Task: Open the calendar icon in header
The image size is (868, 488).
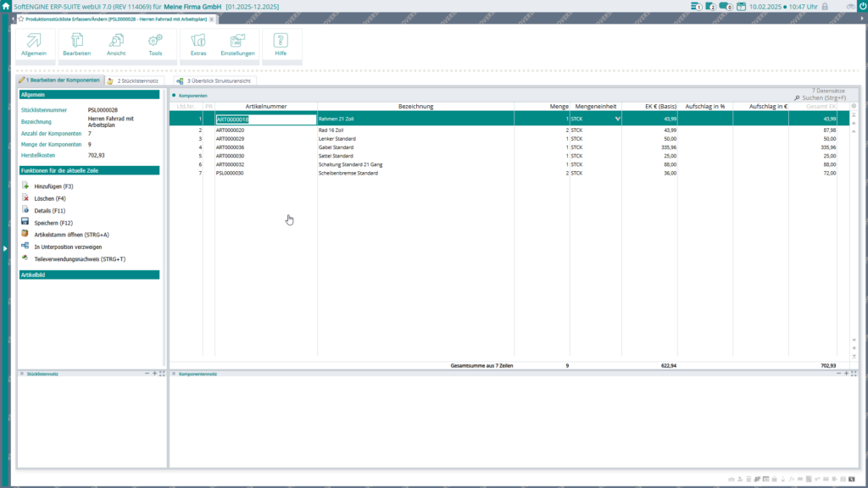Action: pyautogui.click(x=741, y=7)
